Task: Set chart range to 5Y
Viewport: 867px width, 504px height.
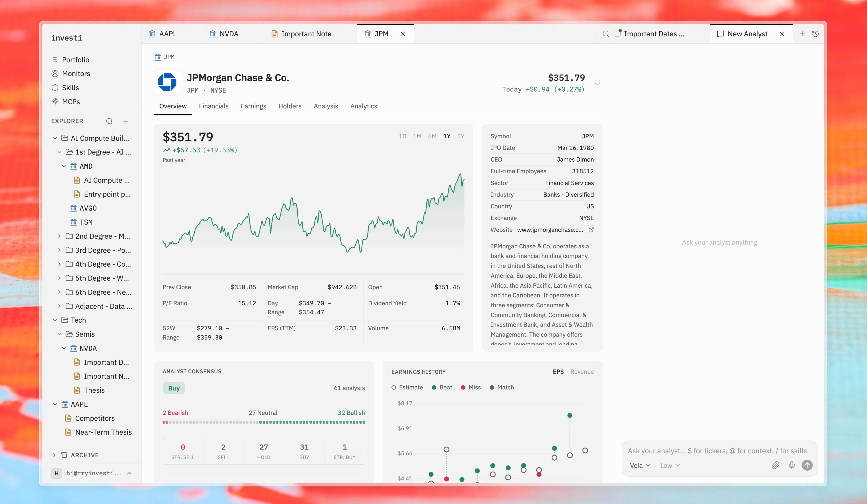Action: click(x=461, y=136)
